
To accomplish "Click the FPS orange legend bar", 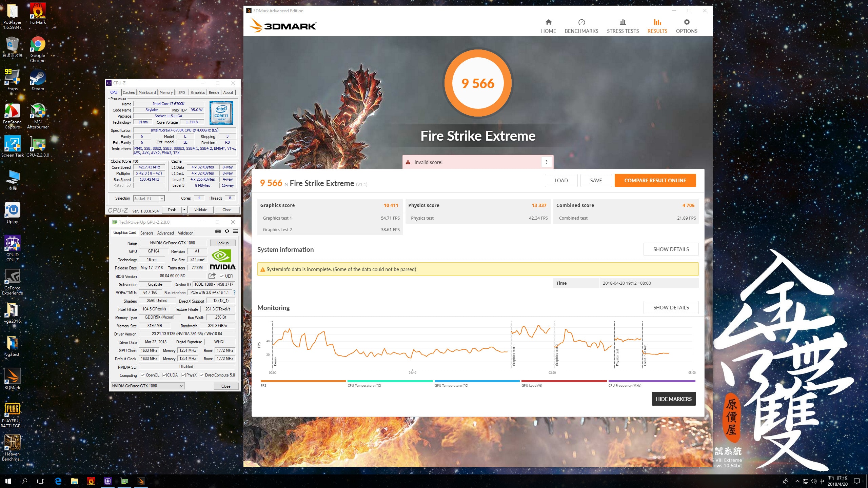I will pos(303,381).
